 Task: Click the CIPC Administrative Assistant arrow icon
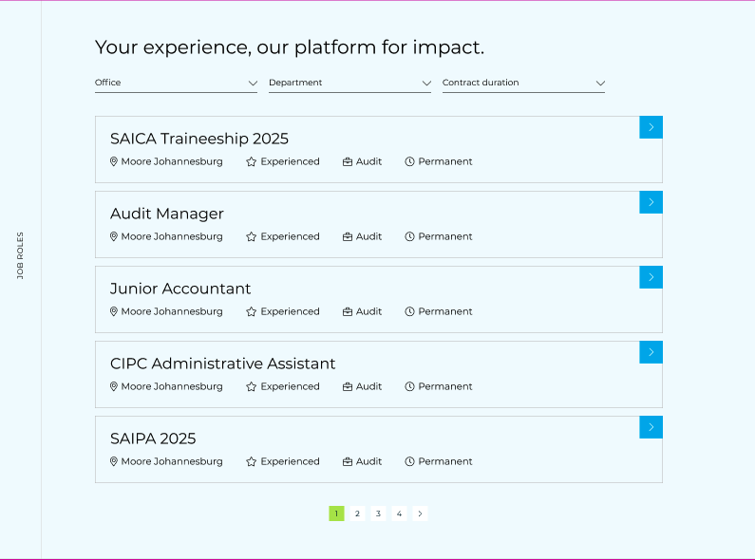pyautogui.click(x=651, y=352)
